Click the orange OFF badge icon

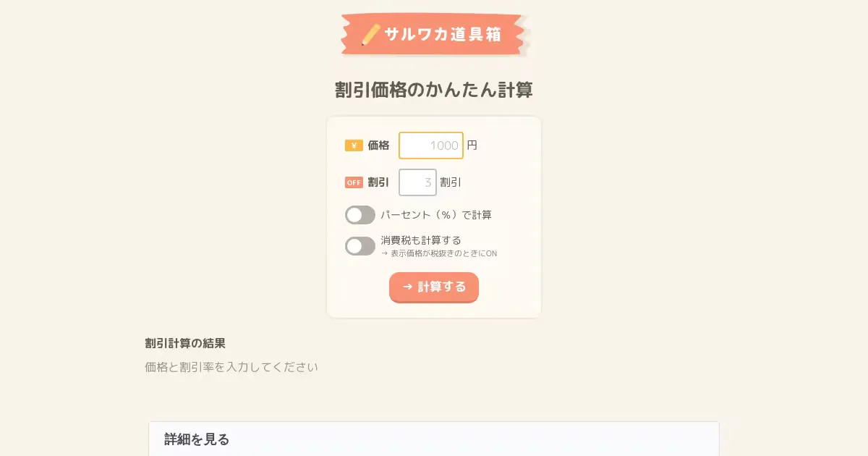(x=354, y=182)
